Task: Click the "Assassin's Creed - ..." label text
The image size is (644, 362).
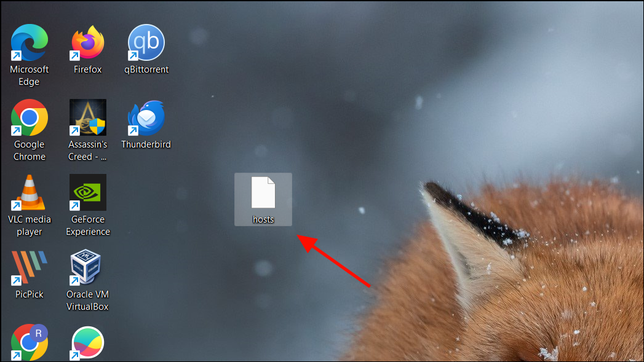Action: 87,151
